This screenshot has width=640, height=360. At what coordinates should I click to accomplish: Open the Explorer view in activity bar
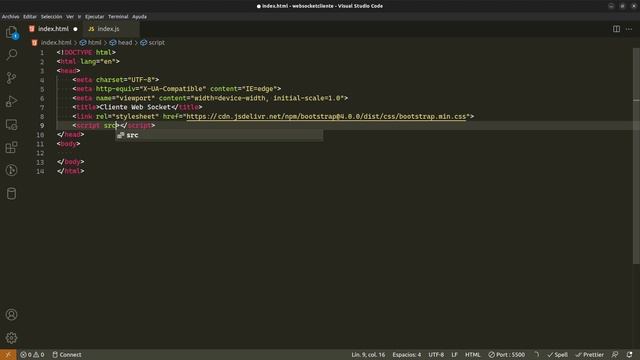(11, 32)
